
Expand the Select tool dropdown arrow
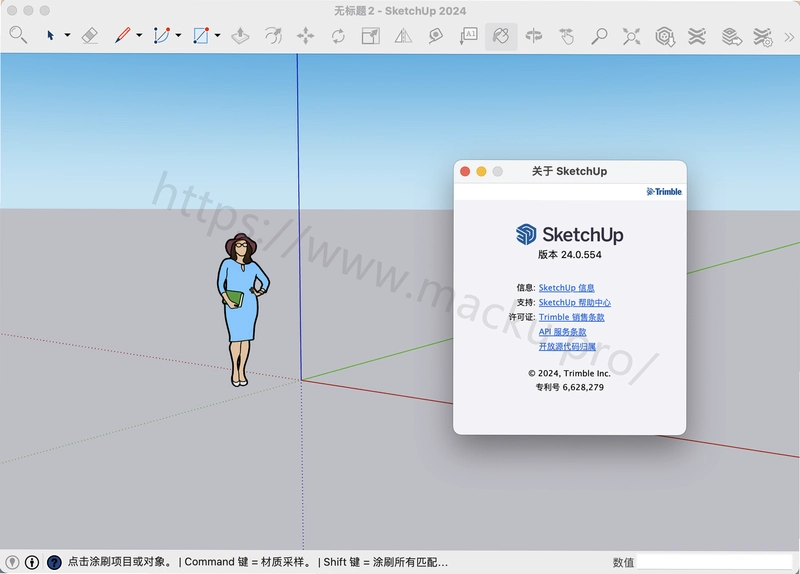tap(67, 35)
